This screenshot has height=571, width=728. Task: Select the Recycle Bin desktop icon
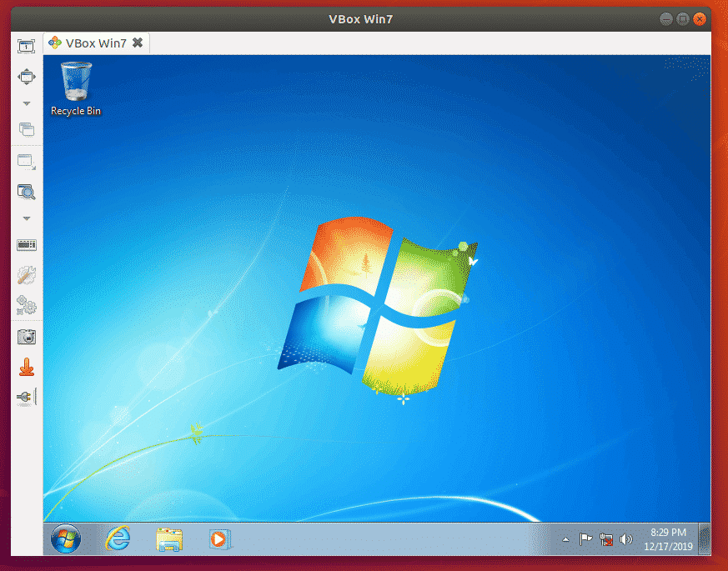(76, 88)
